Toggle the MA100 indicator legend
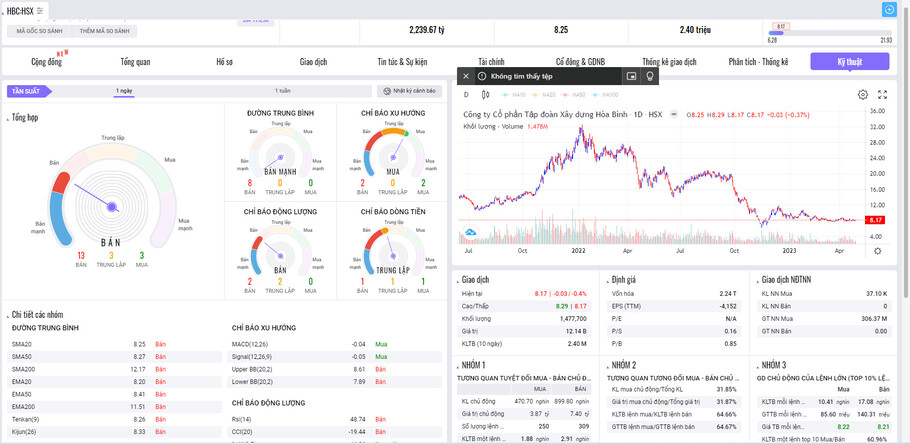The height and width of the screenshot is (444, 910). click(605, 95)
